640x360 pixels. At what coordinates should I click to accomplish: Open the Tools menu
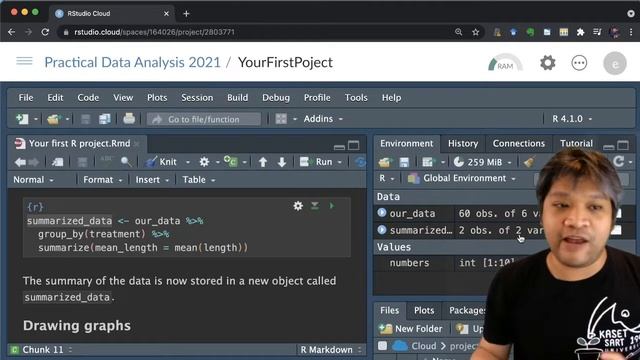356,98
